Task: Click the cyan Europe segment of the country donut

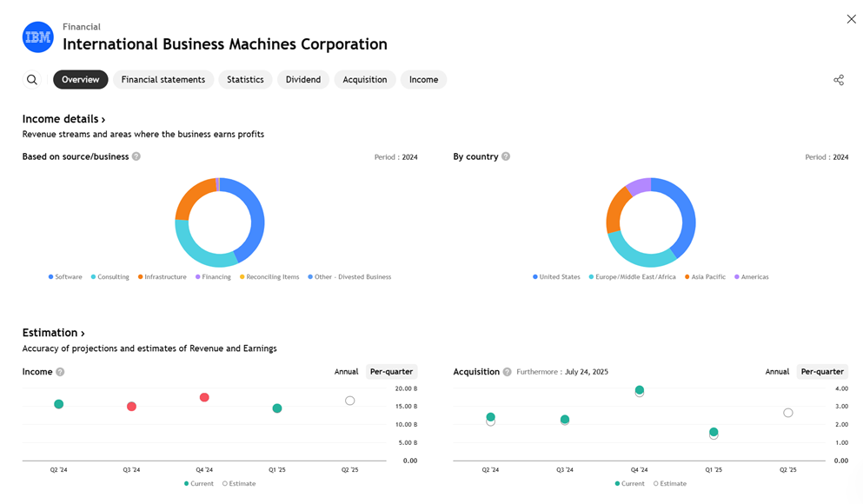Action: coord(635,257)
